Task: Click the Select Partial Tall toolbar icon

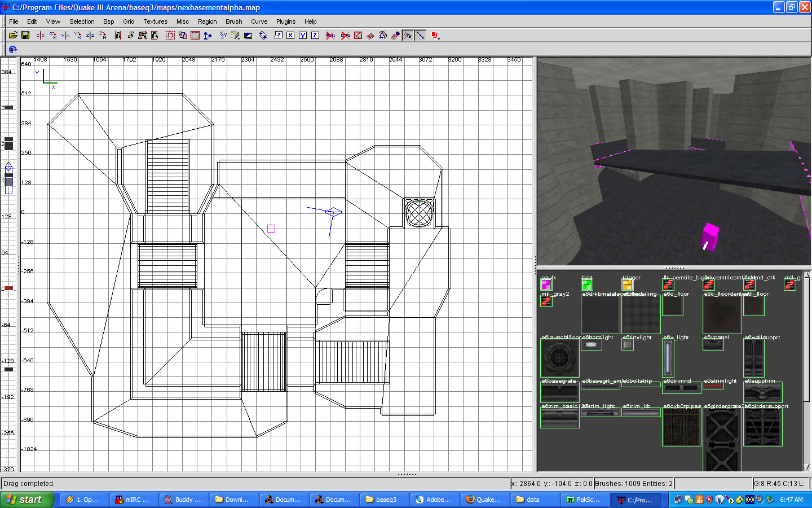Action: [143, 35]
